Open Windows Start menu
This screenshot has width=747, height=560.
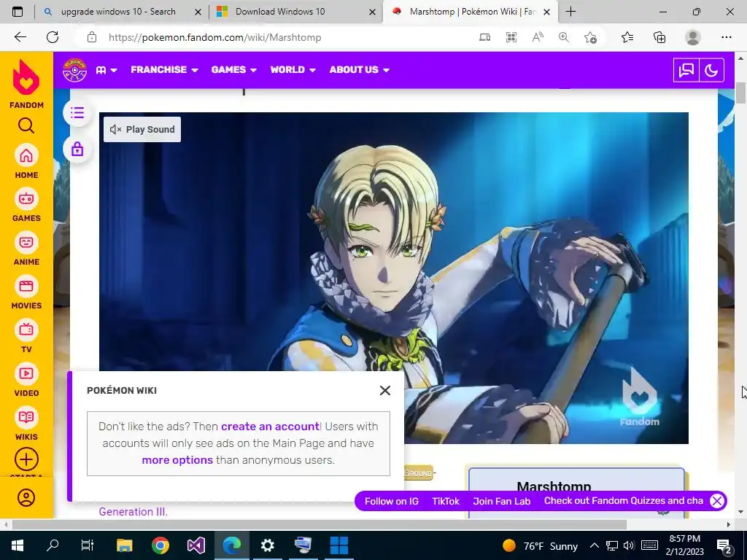[18, 545]
